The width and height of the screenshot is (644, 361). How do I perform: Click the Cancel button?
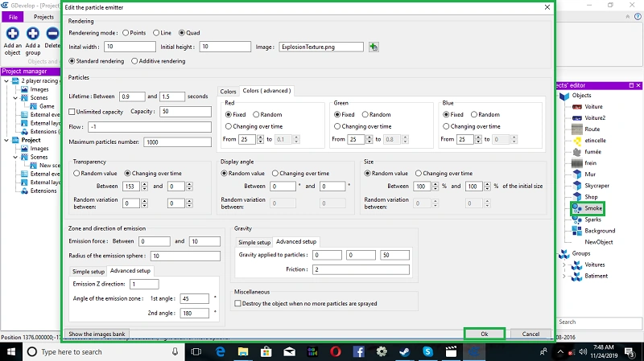pos(530,334)
